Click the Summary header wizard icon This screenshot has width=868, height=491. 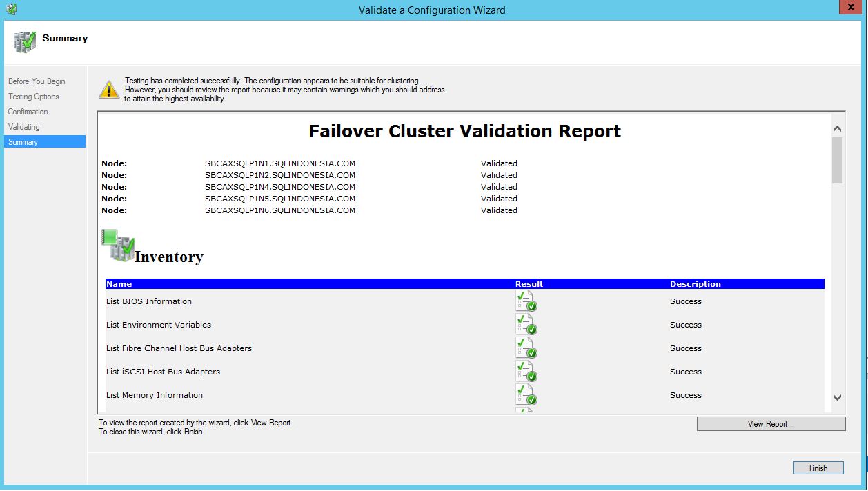[24, 41]
